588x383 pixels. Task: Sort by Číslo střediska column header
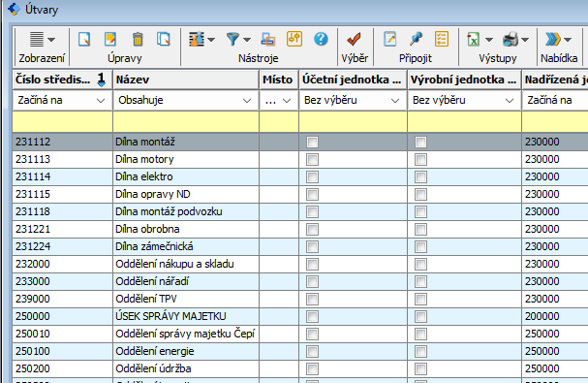point(62,80)
